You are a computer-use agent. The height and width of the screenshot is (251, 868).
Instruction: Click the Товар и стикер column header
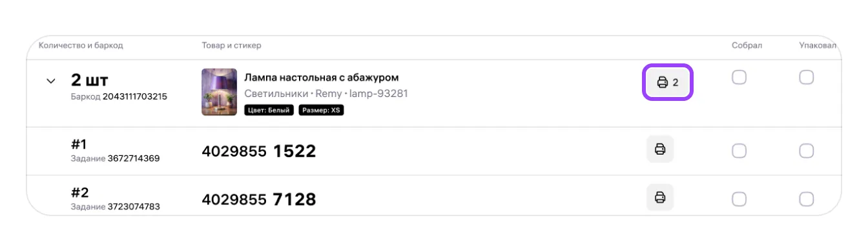click(232, 45)
